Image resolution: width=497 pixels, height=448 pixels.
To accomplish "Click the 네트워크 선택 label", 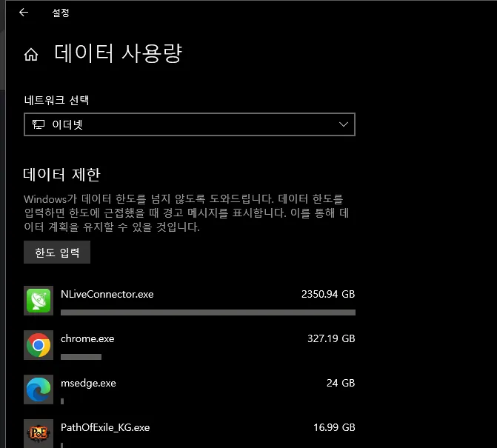I will pyautogui.click(x=57, y=100).
